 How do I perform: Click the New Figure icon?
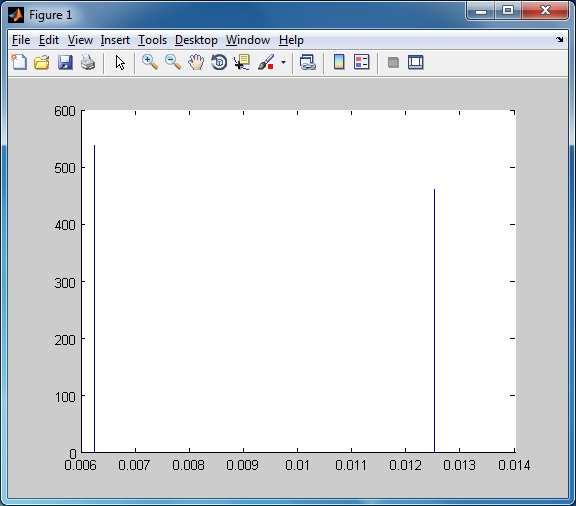point(19,62)
